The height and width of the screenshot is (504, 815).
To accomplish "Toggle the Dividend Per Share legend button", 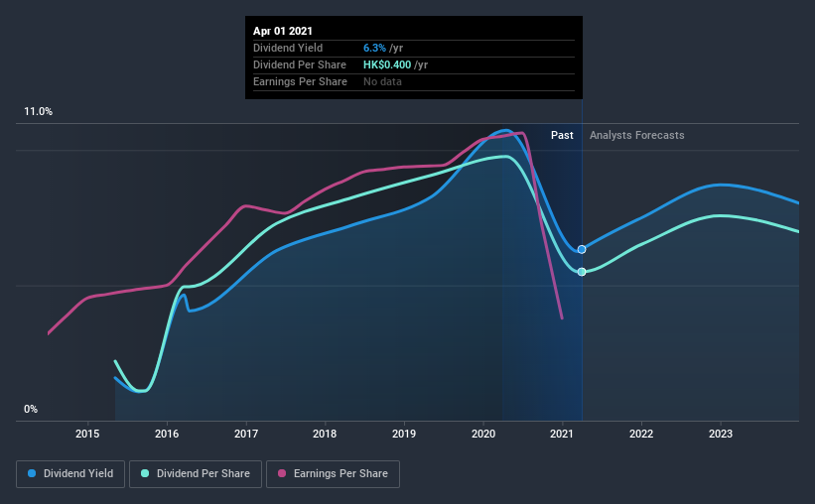I will click(x=196, y=474).
